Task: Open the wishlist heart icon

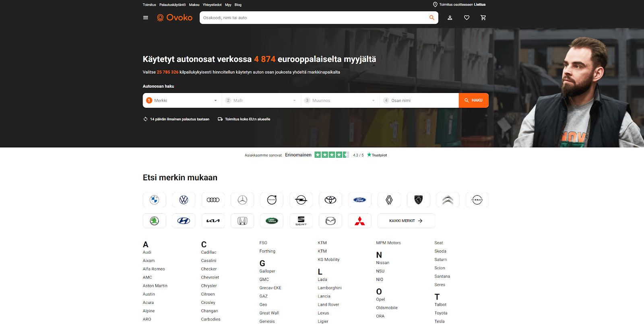Action: [x=466, y=18]
